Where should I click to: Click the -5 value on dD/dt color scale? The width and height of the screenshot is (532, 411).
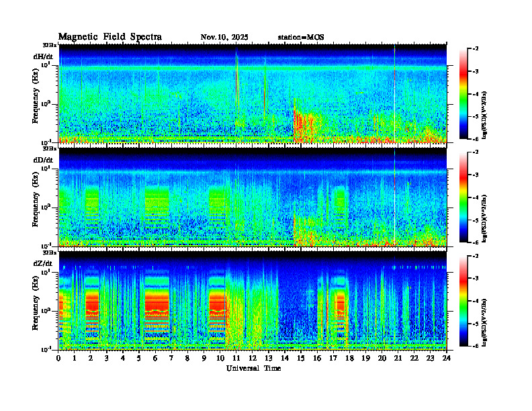[476, 220]
